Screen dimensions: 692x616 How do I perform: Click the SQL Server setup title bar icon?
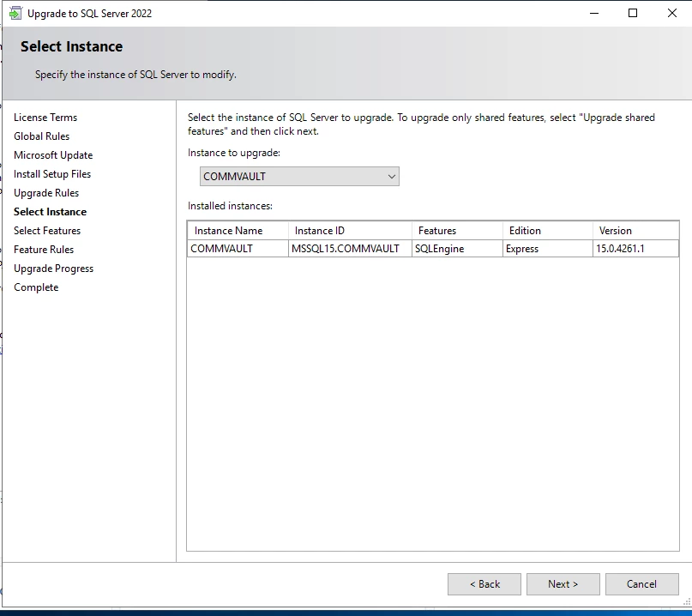15,13
